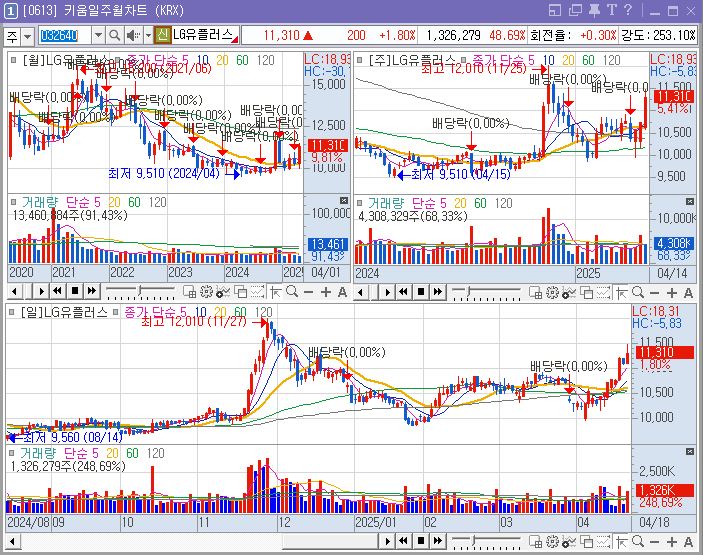Toggle monthly chart 거래량 legend box
The height and width of the screenshot is (555, 703).
pyautogui.click(x=13, y=202)
